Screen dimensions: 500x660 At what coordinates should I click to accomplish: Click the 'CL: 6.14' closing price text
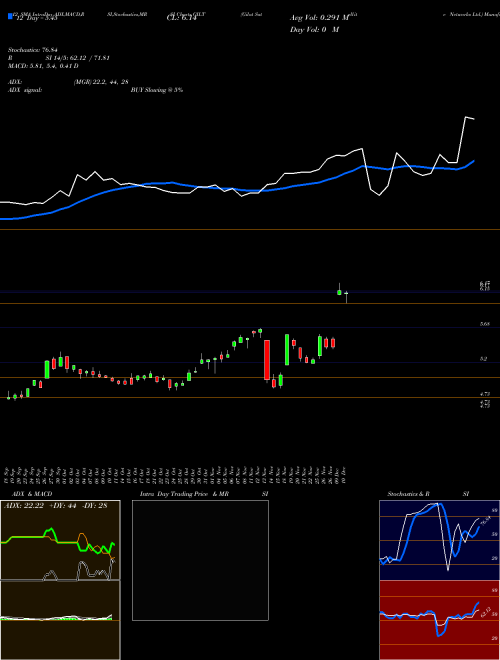tap(182, 18)
